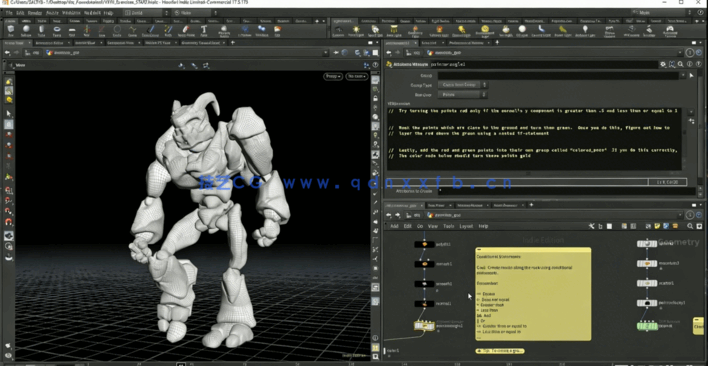Open the No cam dropdown in viewport
The height and width of the screenshot is (366, 708).
[357, 77]
